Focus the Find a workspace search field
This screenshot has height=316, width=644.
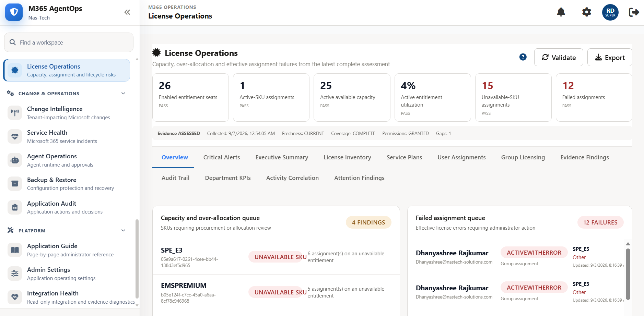[69, 42]
